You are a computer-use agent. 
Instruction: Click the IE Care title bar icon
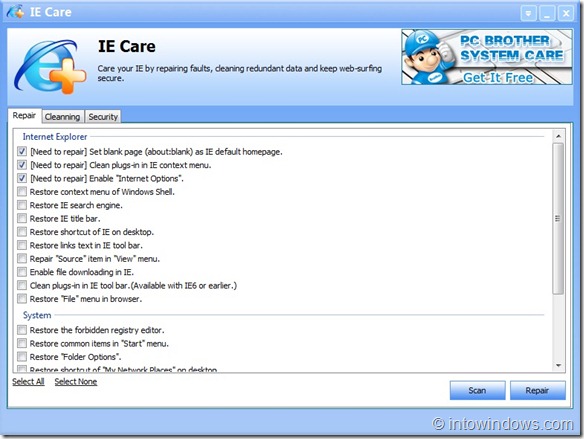(15, 12)
